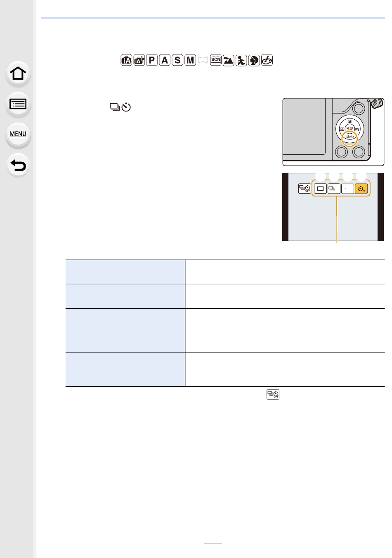Select Intelligent Auto Plus mode icon
Viewport: 392px width, 558px height.
point(139,60)
